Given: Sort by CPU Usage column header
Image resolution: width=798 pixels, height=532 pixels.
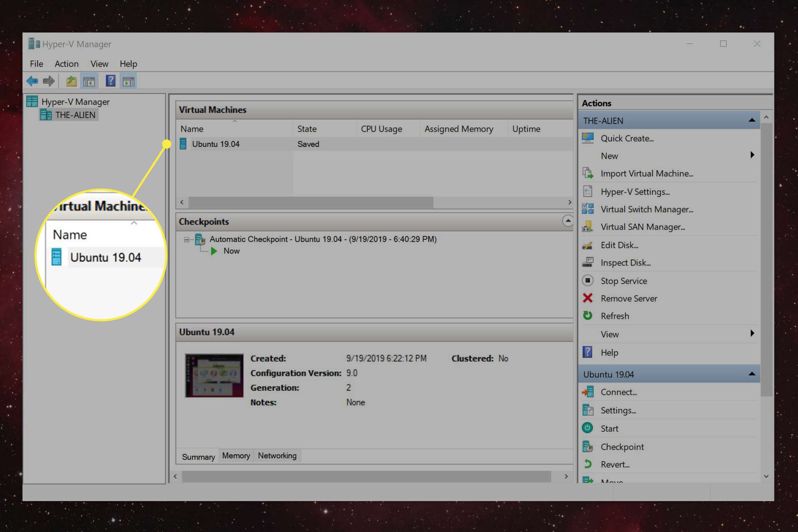Looking at the screenshot, I should pos(388,129).
